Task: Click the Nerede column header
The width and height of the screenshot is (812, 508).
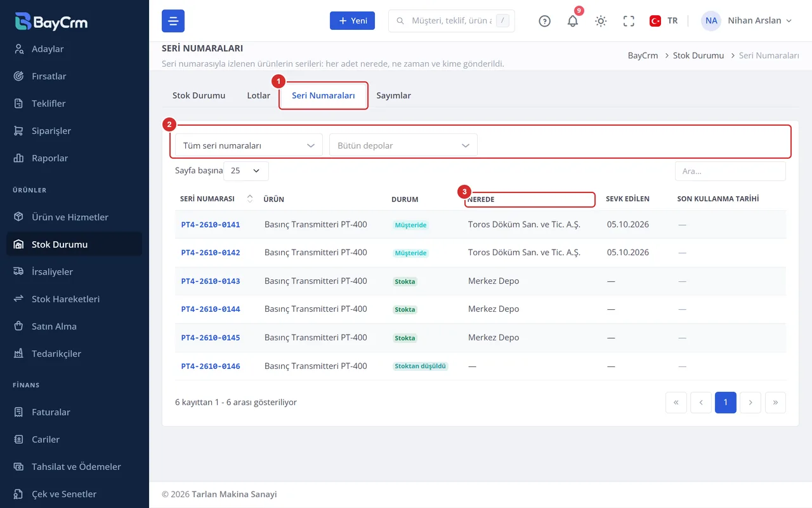Action: [x=481, y=199]
